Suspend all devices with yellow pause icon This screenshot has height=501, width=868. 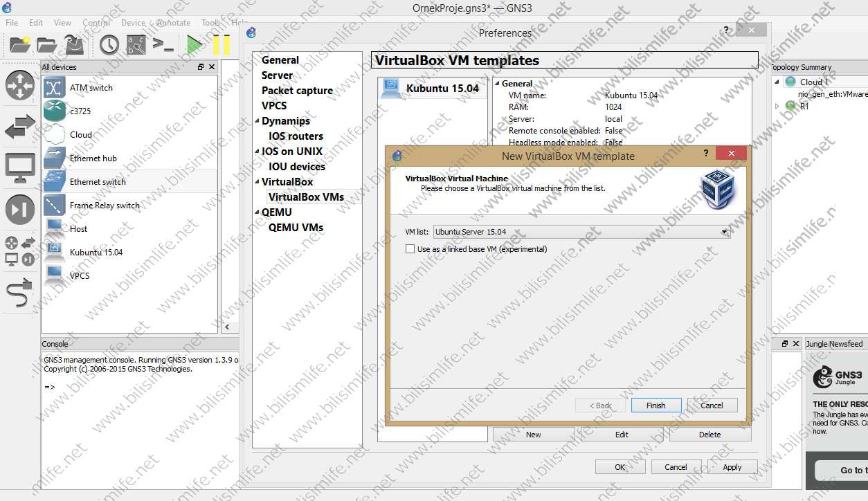pyautogui.click(x=221, y=45)
